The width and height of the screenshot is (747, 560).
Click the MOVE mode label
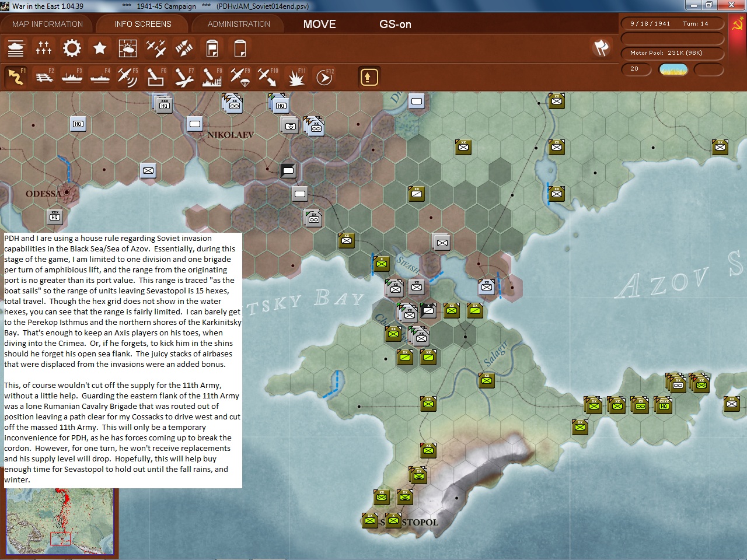pyautogui.click(x=320, y=24)
